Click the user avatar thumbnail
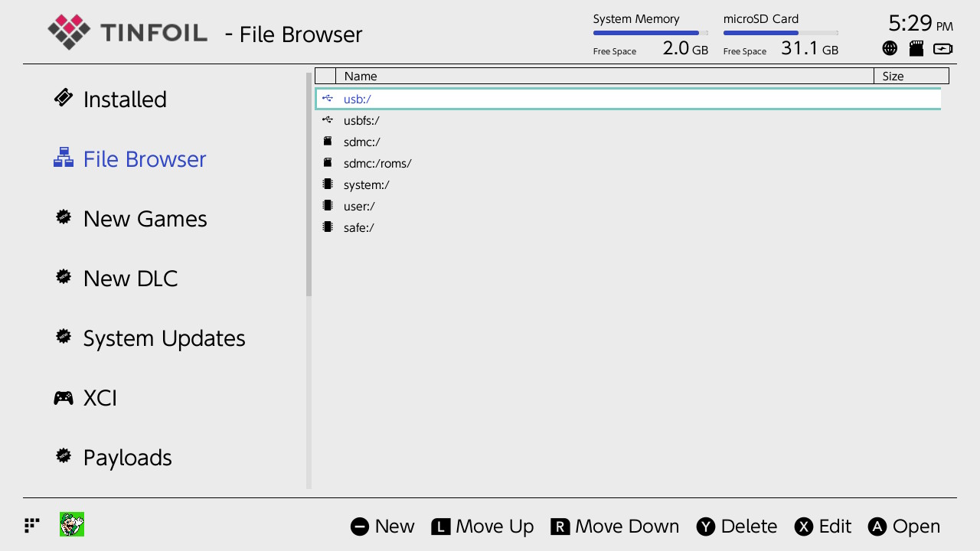 (x=72, y=524)
